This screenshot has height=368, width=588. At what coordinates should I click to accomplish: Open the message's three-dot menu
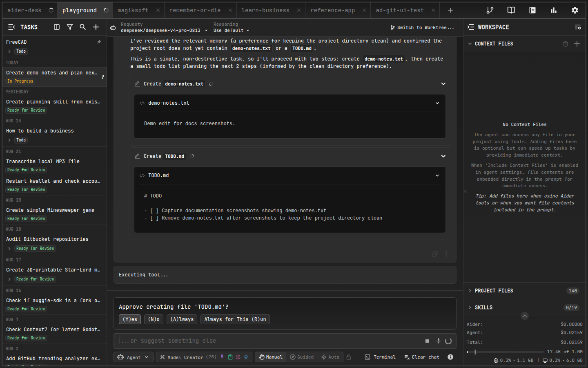(446, 254)
